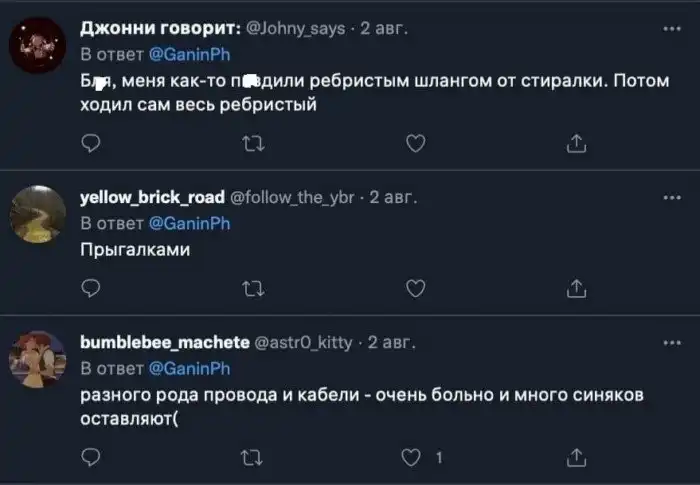Open yellow_brick_road profile avatar
Image resolution: width=700 pixels, height=485 pixels.
[40, 214]
